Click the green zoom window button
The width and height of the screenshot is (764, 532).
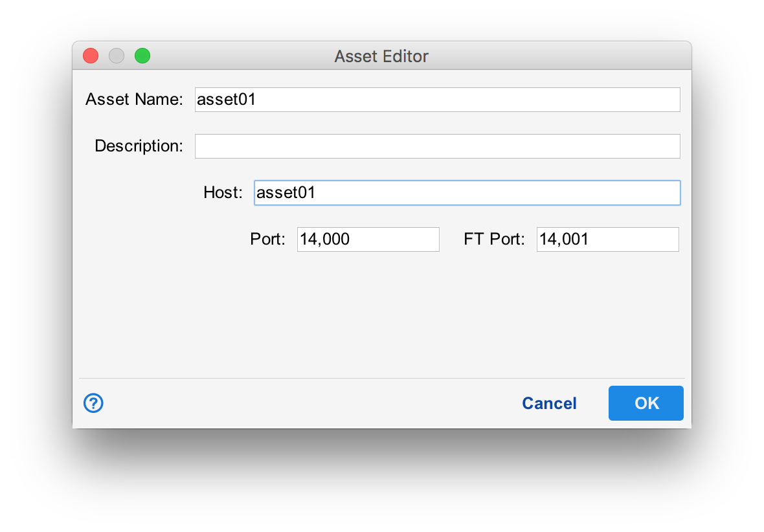142,56
